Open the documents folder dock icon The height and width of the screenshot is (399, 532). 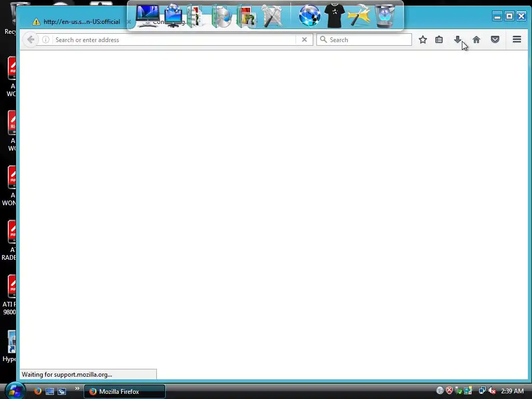(x=195, y=16)
